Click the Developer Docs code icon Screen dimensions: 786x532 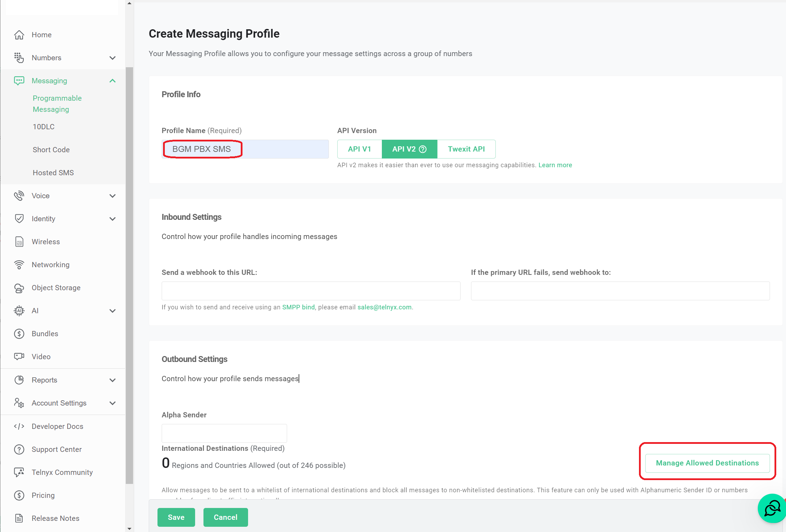[x=19, y=426]
